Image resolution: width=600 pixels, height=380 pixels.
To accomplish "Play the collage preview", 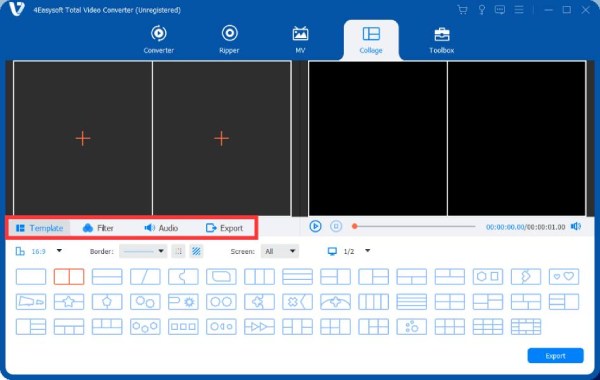I will coord(315,227).
